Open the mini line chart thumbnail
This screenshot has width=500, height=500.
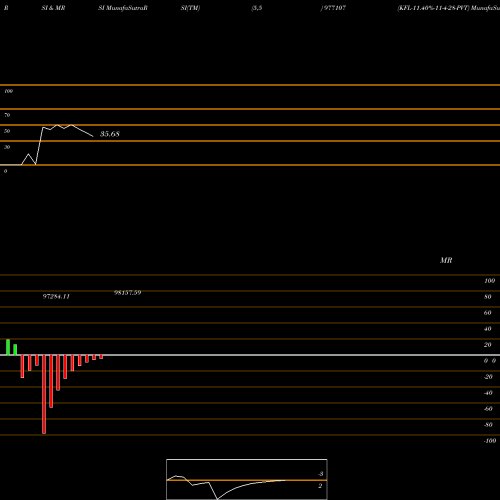[x=247, y=479]
